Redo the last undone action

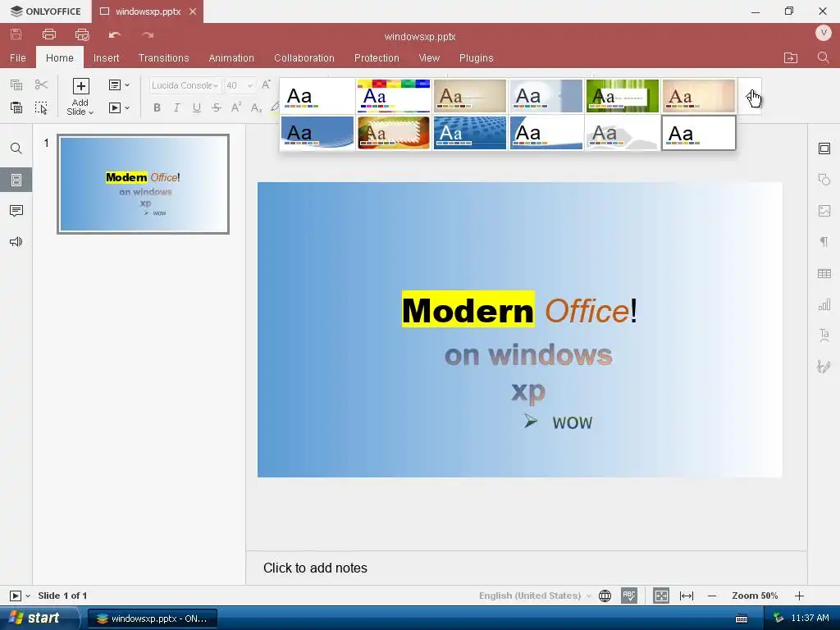tap(148, 34)
